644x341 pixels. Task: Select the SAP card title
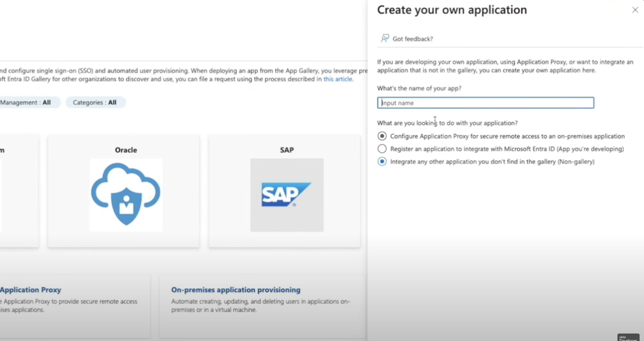[287, 150]
